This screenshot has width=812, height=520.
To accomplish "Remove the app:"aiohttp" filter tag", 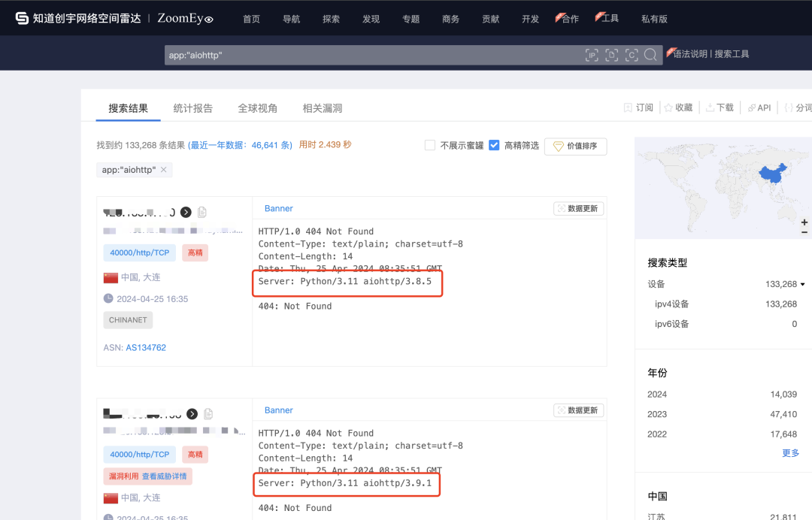I will (162, 170).
